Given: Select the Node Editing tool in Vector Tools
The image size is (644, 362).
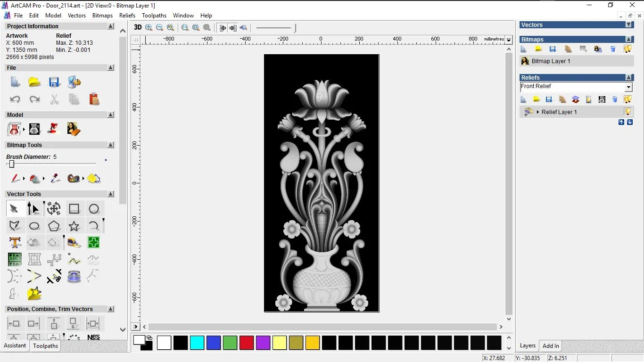Looking at the screenshot, I should (33, 208).
